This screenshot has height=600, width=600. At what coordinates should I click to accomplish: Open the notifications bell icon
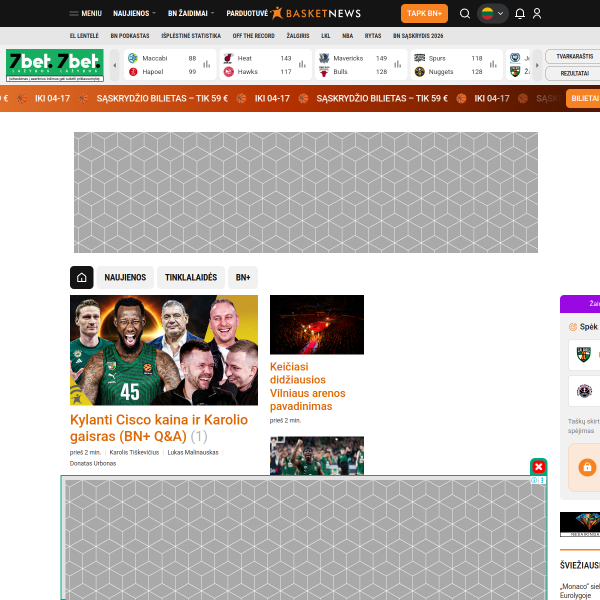coord(520,14)
